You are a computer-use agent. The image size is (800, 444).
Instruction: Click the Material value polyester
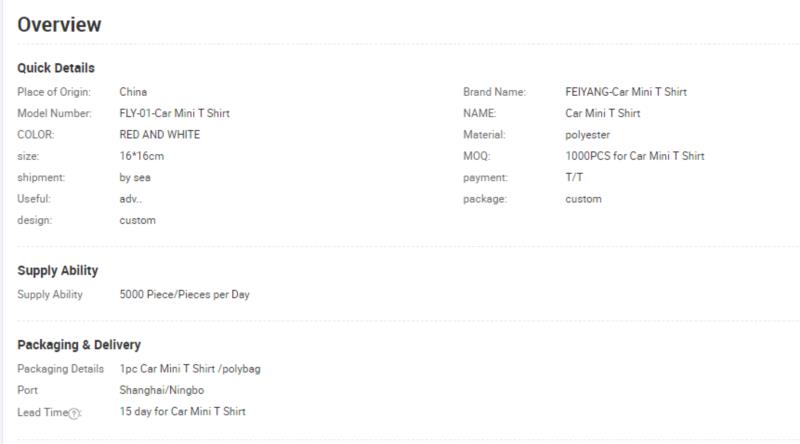pos(587,135)
